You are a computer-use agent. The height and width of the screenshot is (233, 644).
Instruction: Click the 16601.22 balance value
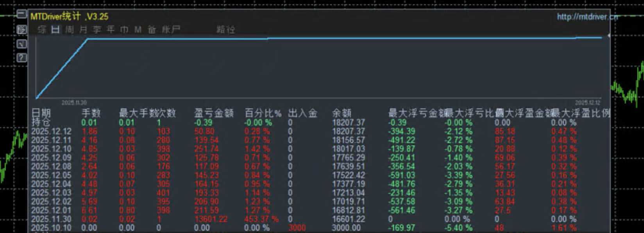coord(348,219)
